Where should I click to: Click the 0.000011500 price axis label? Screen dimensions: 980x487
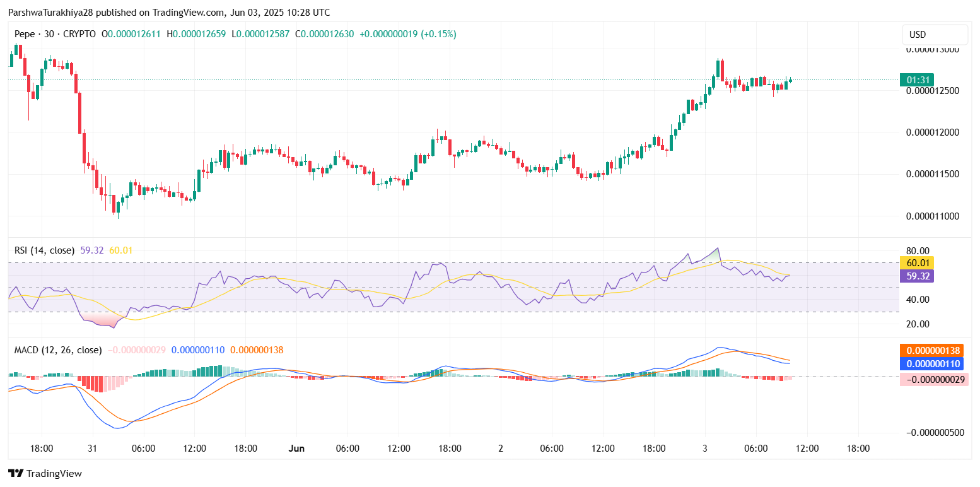coord(932,174)
